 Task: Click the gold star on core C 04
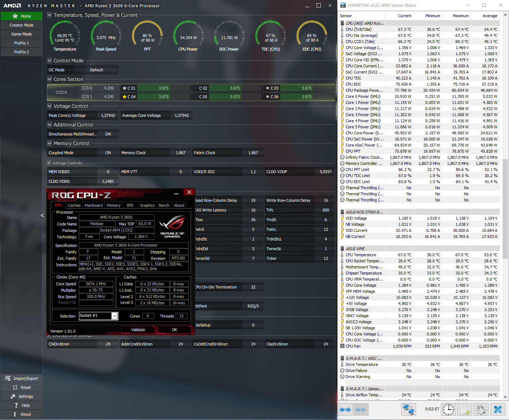[124, 97]
